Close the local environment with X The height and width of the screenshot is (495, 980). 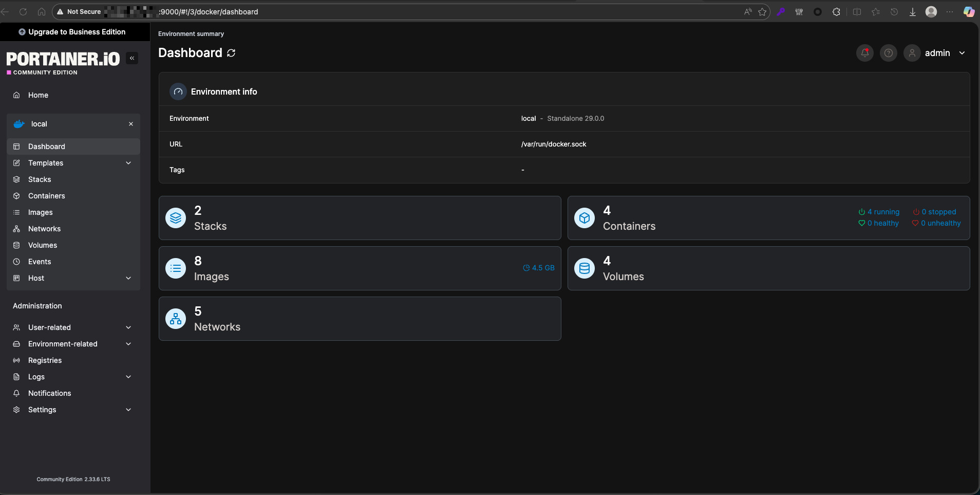click(131, 124)
